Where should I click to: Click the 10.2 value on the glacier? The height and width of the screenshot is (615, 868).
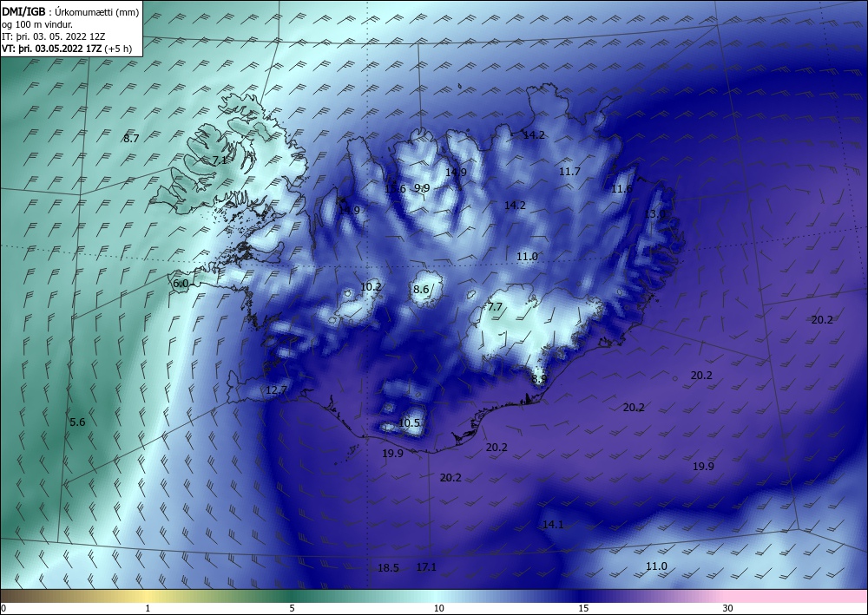pyautogui.click(x=371, y=287)
